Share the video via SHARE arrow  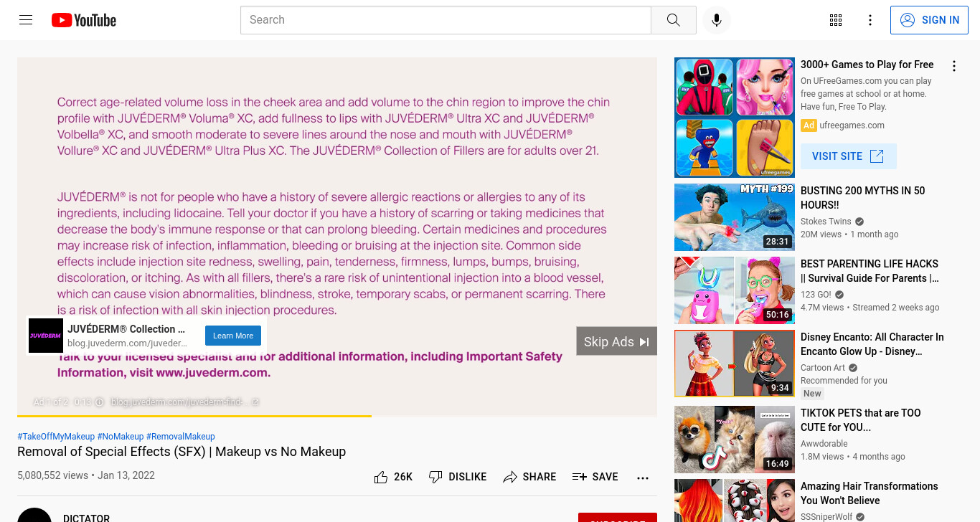click(x=529, y=477)
